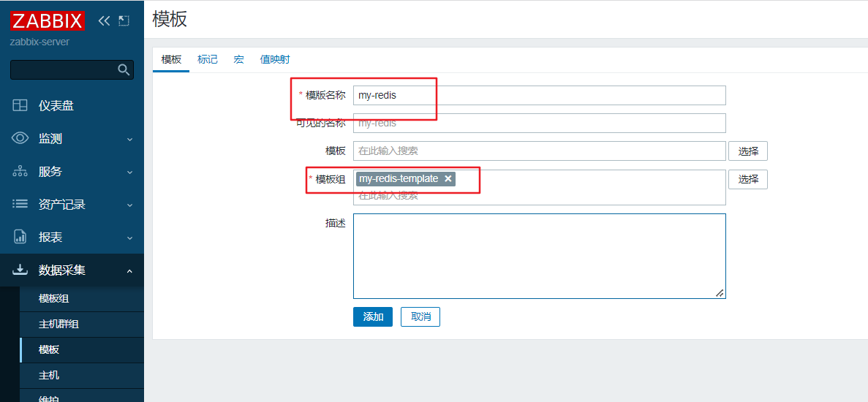Switch to the 宏 tab
This screenshot has width=868, height=402.
pos(238,60)
